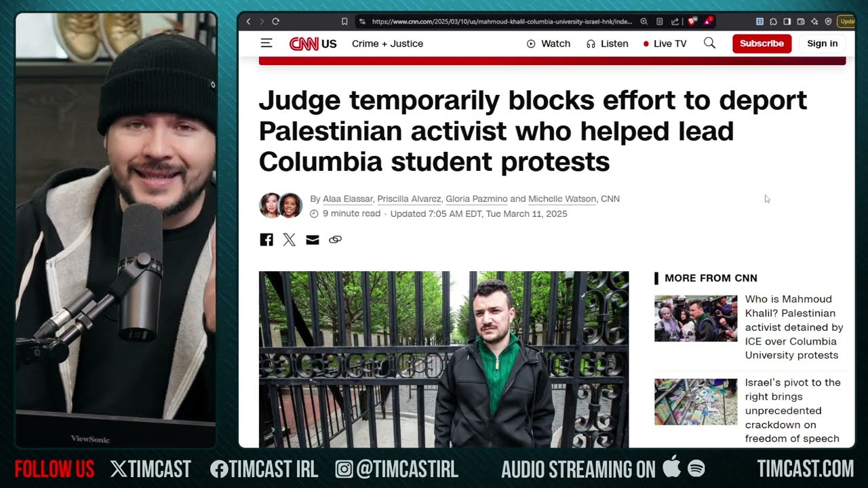Click the Watch option

[549, 43]
